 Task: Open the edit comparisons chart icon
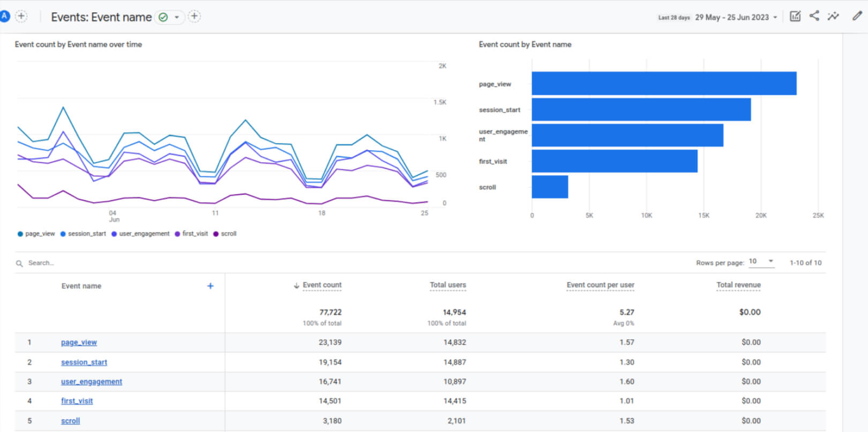795,17
